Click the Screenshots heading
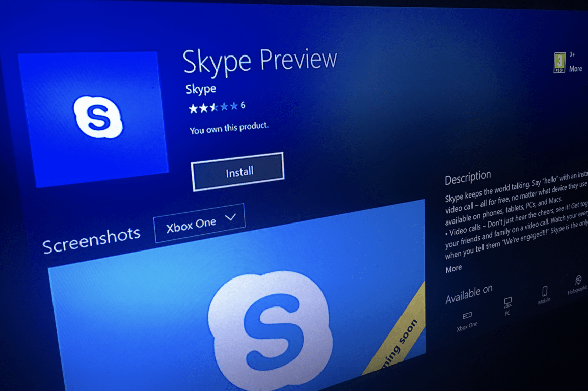Viewport: 588px width, 391px height. click(91, 240)
